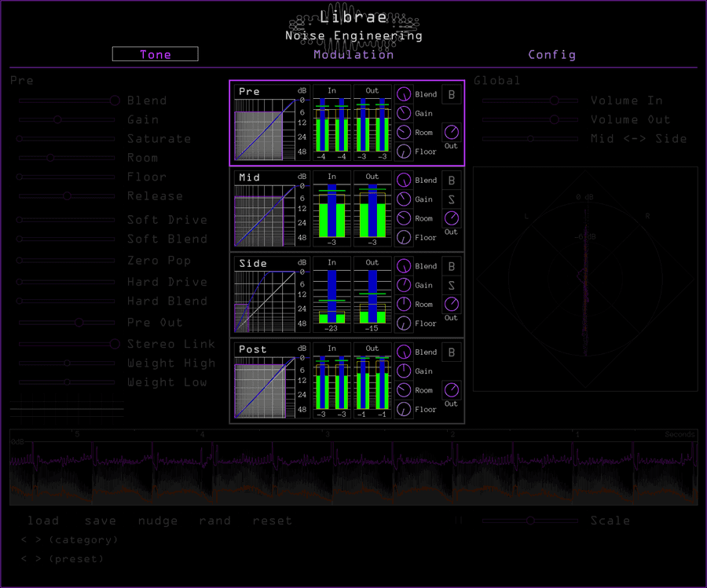Select the Pre band Out knob
The width and height of the screenshot is (707, 588).
pos(452,132)
